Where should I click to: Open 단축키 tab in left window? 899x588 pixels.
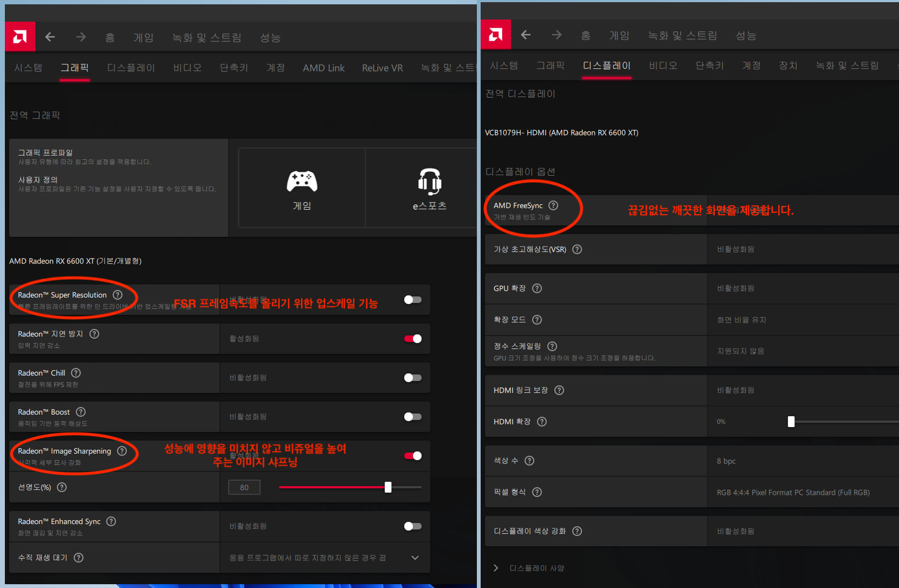click(x=234, y=68)
